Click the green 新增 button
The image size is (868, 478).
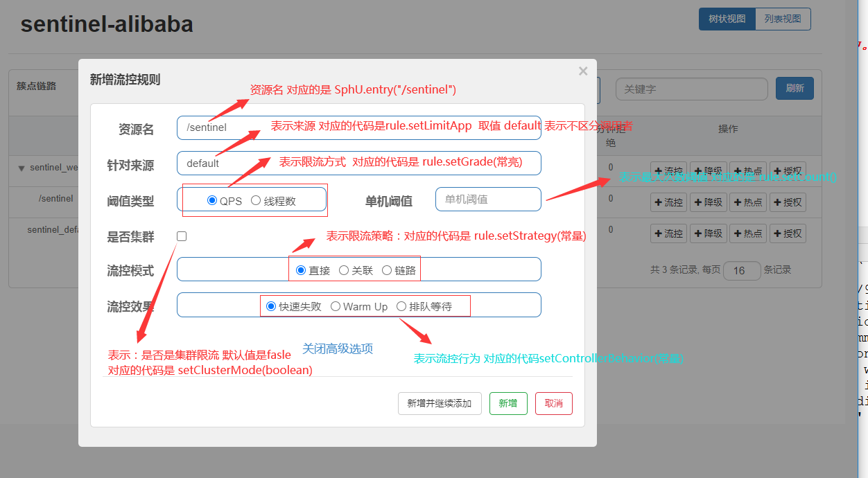(508, 403)
